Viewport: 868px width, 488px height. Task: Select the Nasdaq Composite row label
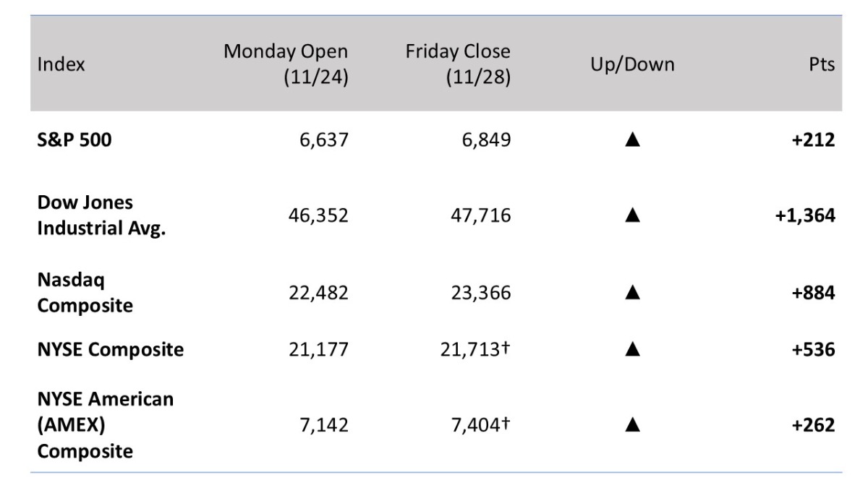point(85,293)
